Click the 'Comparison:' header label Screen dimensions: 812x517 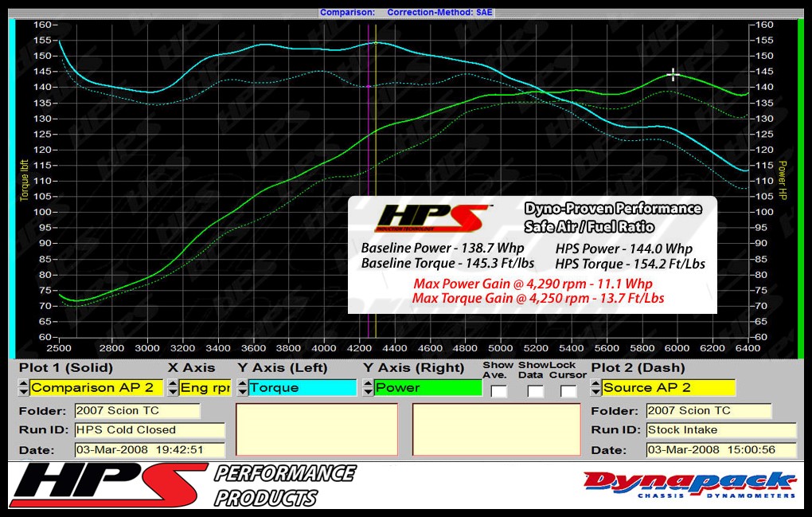[347, 13]
